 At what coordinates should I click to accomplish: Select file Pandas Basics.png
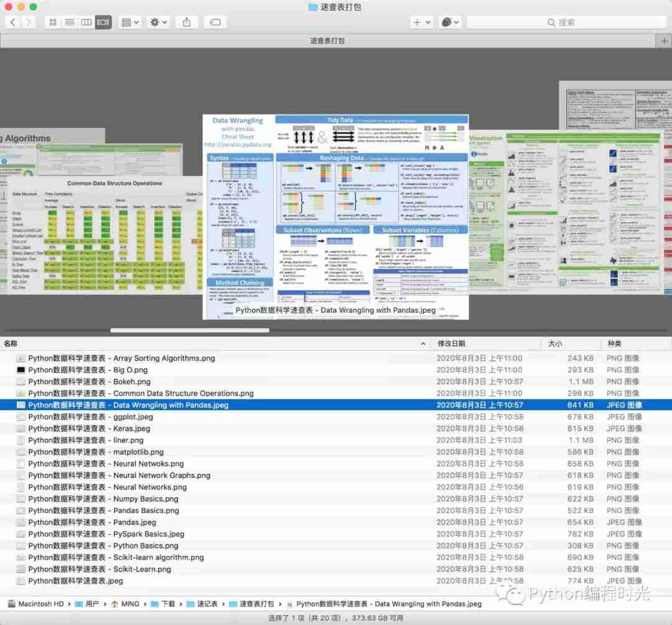click(336, 510)
